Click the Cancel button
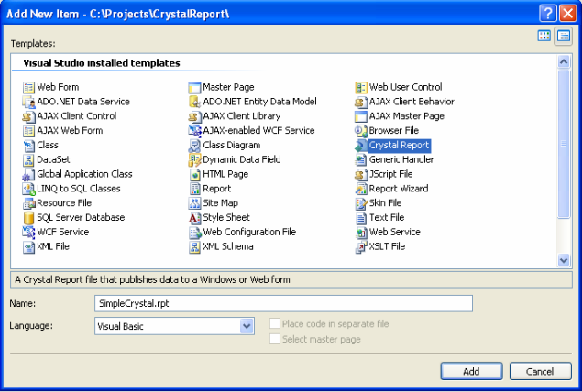582x392 pixels. 540,371
